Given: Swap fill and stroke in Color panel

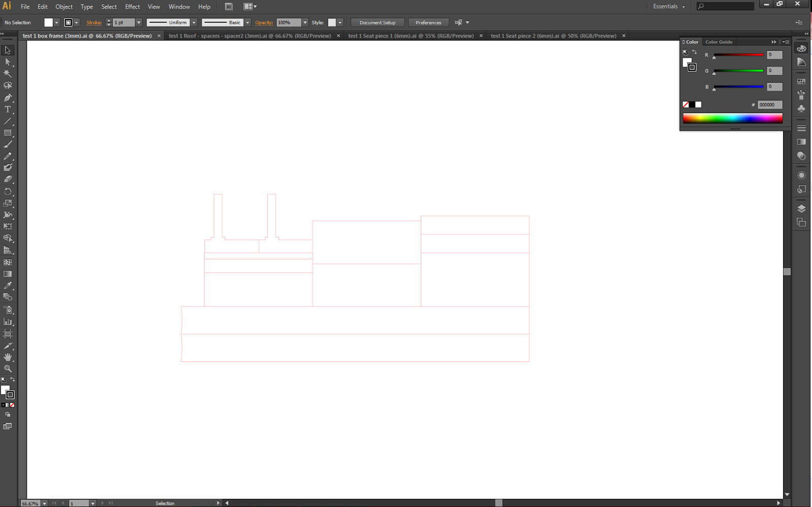Looking at the screenshot, I should pyautogui.click(x=694, y=52).
